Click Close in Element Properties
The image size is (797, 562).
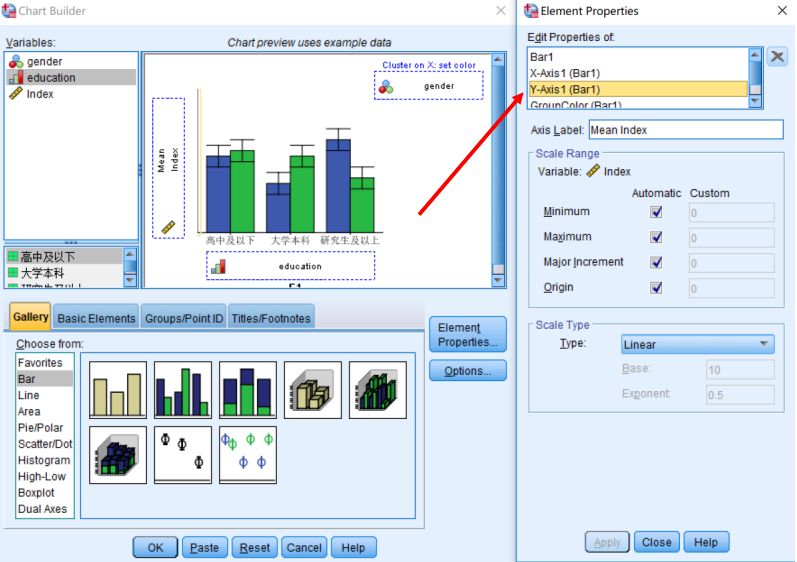click(656, 542)
